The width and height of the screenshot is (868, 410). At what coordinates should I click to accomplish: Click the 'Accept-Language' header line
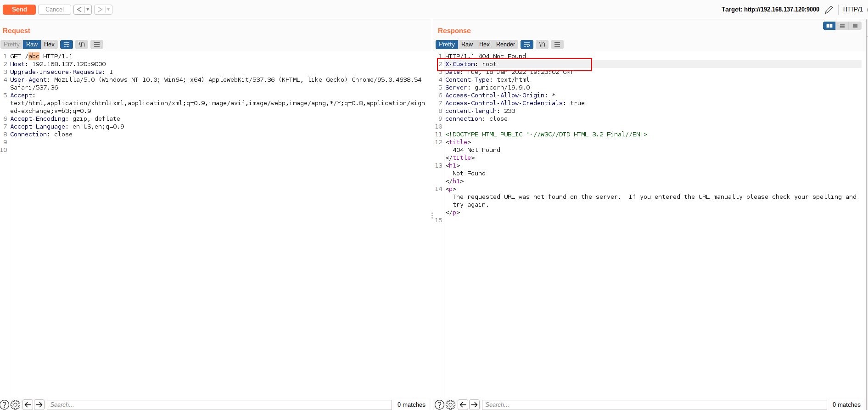tap(67, 127)
